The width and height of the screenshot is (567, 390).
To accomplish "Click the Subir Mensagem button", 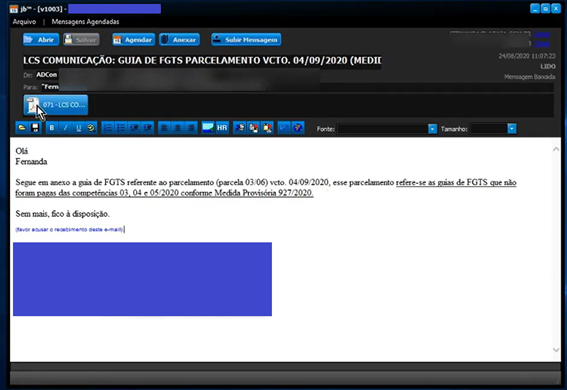I will pos(246,40).
